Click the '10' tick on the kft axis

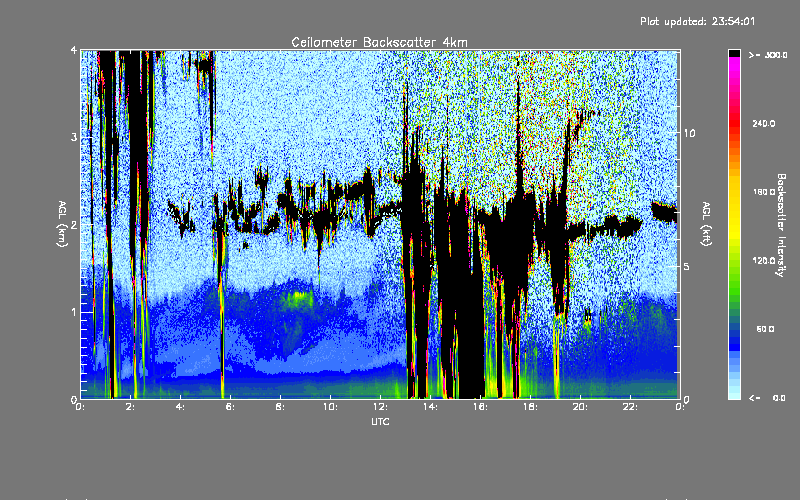[x=689, y=133]
